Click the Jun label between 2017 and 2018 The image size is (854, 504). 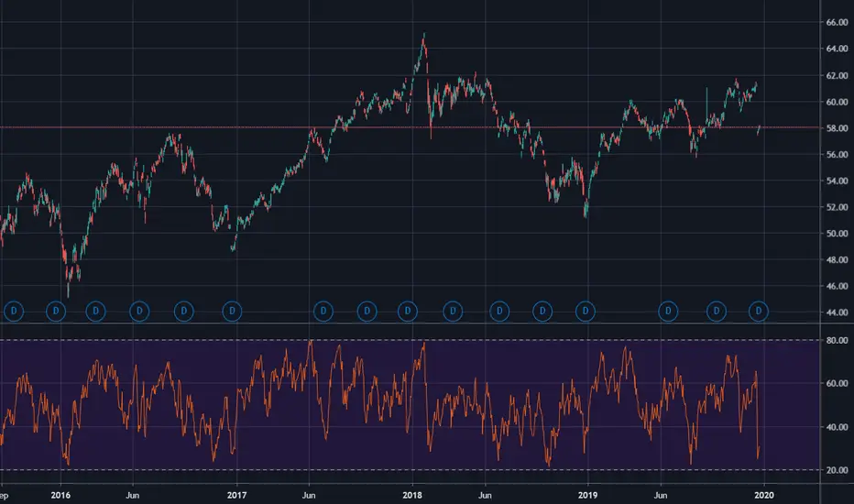click(308, 495)
